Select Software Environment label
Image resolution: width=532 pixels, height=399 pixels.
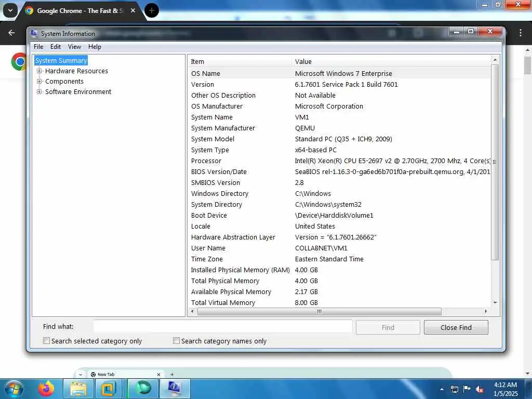[78, 91]
